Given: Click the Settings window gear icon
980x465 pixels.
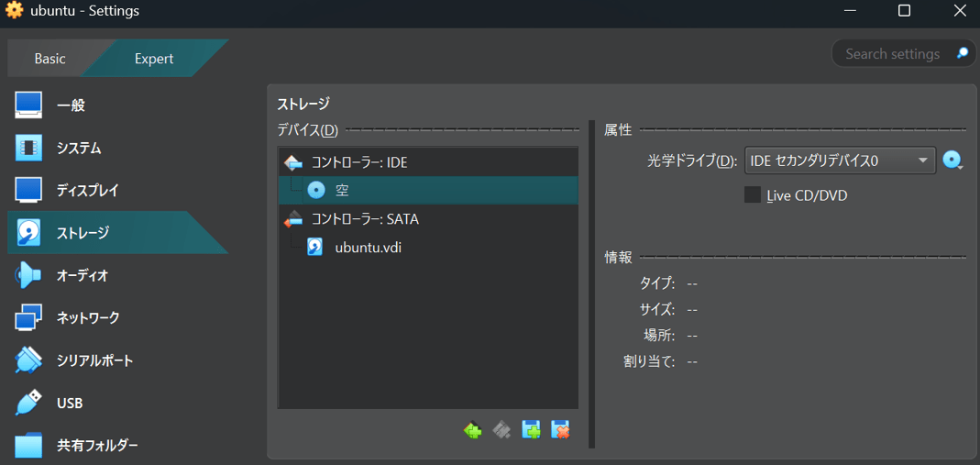Looking at the screenshot, I should click(x=15, y=11).
